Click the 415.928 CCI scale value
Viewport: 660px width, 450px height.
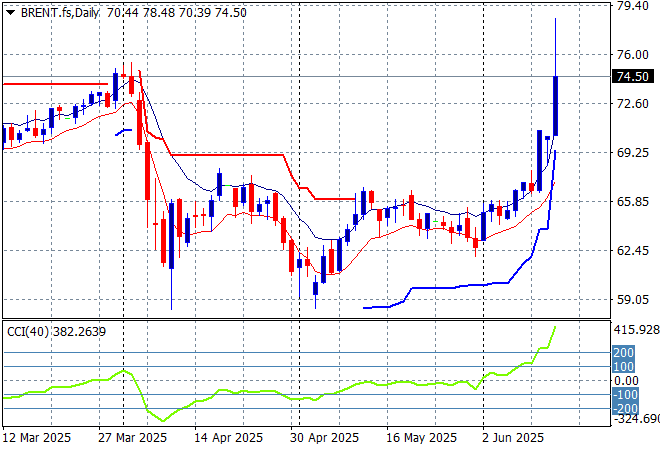click(636, 330)
